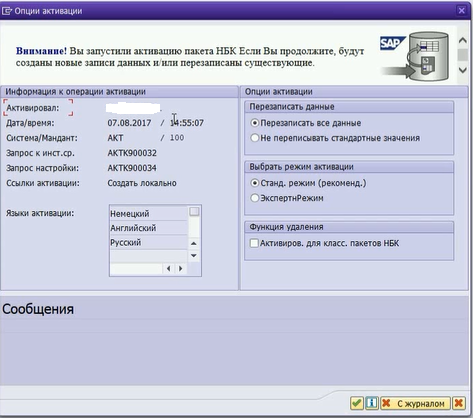Choose 'Не переписывать стандартные значения' option
The height and width of the screenshot is (418, 473).
tap(255, 138)
